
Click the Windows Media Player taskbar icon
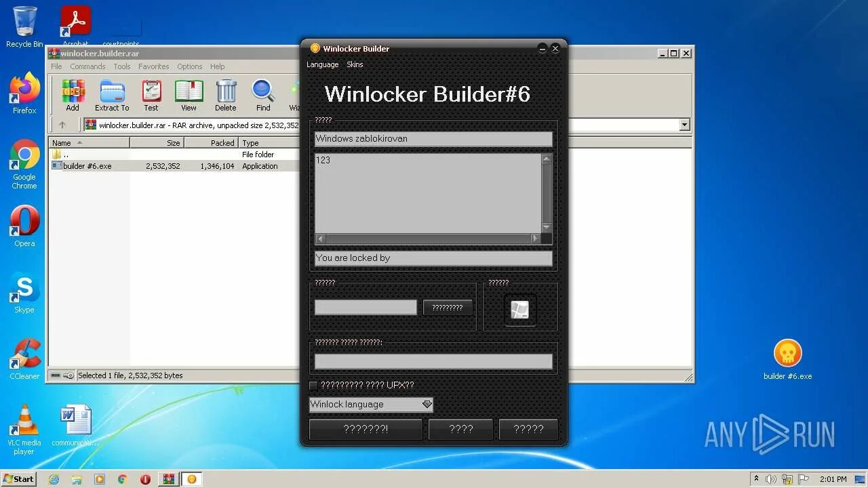coord(100,479)
